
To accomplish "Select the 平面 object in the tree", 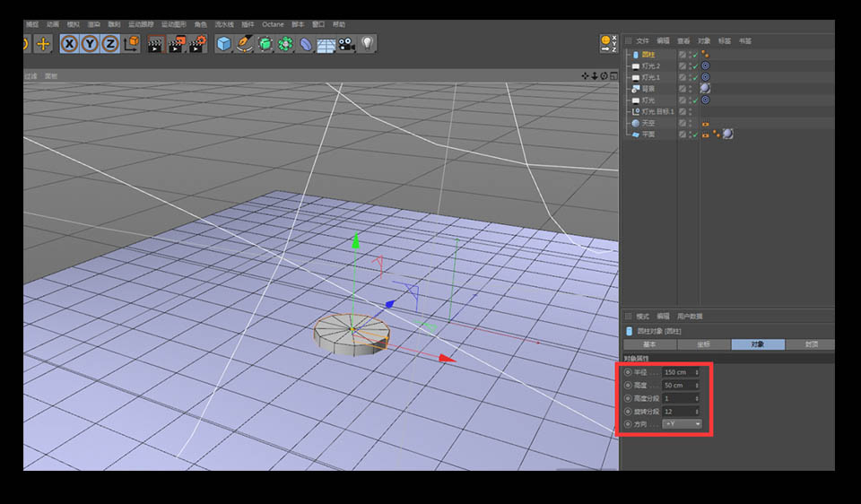I will tap(648, 134).
